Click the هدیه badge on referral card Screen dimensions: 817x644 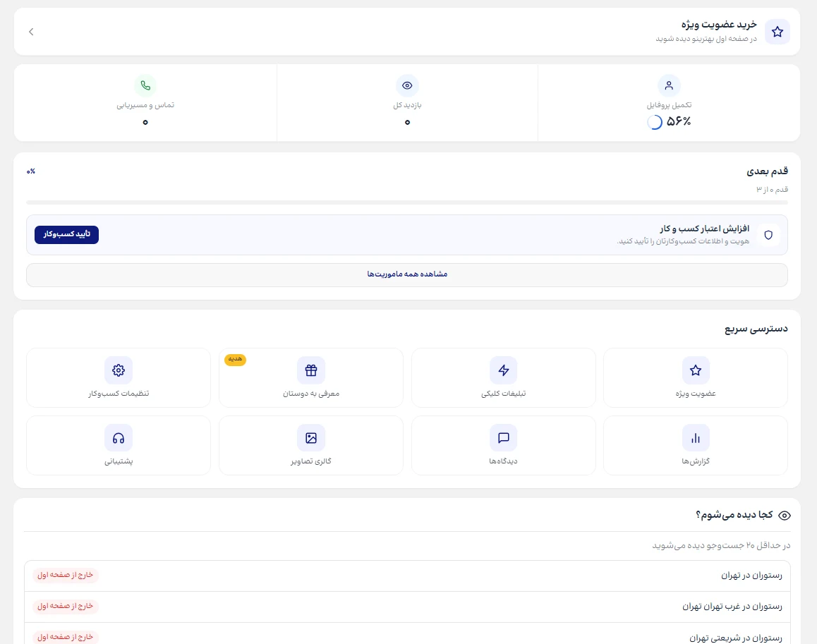point(235,359)
